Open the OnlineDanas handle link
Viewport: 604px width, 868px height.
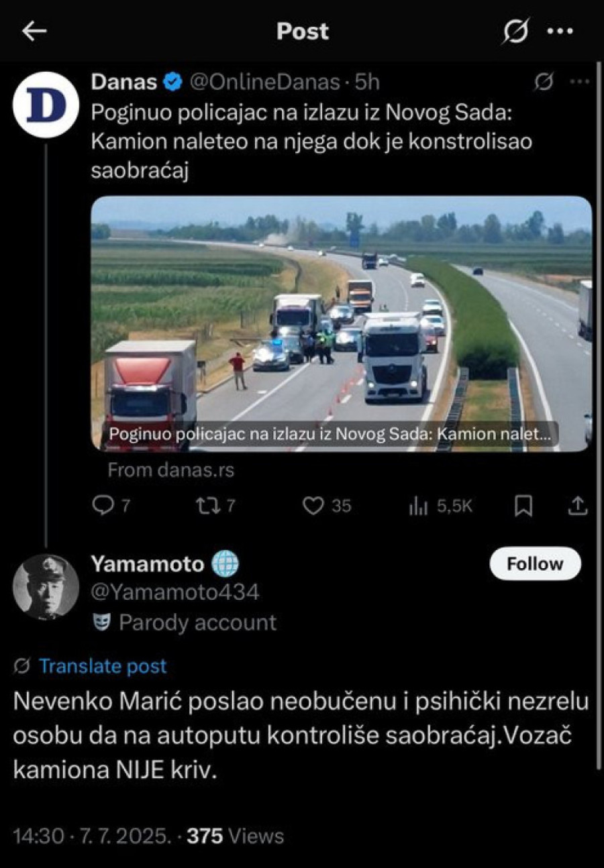pyautogui.click(x=265, y=82)
